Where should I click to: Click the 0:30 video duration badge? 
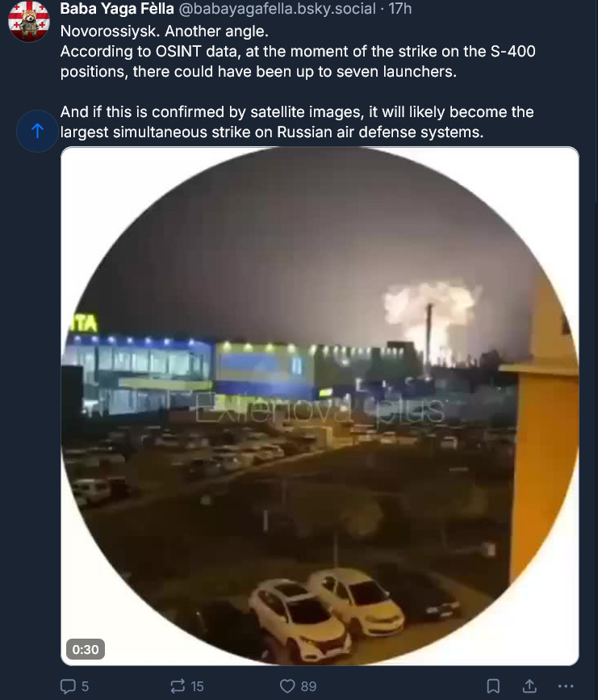[85, 648]
